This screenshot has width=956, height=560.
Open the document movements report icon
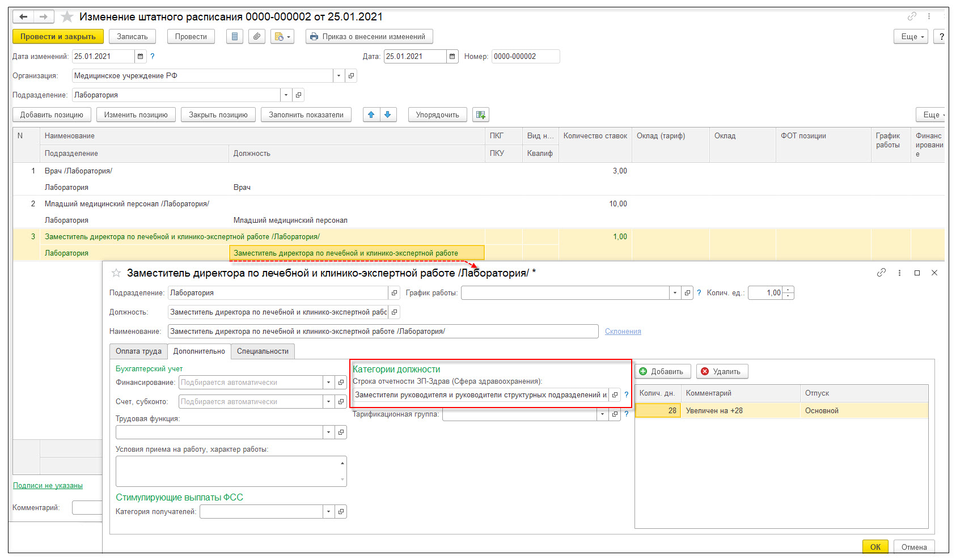coord(235,36)
